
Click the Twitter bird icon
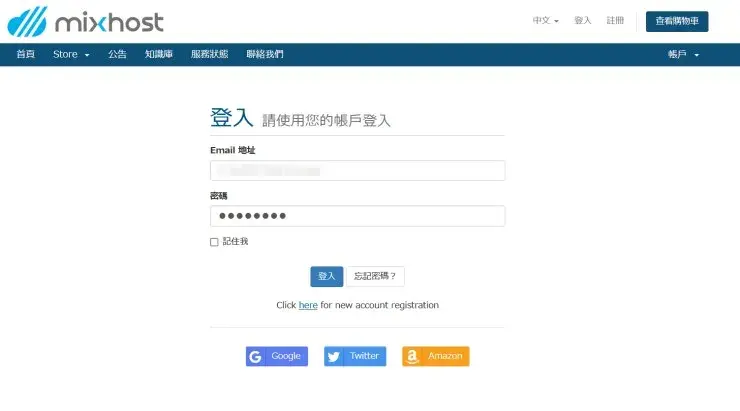click(334, 357)
